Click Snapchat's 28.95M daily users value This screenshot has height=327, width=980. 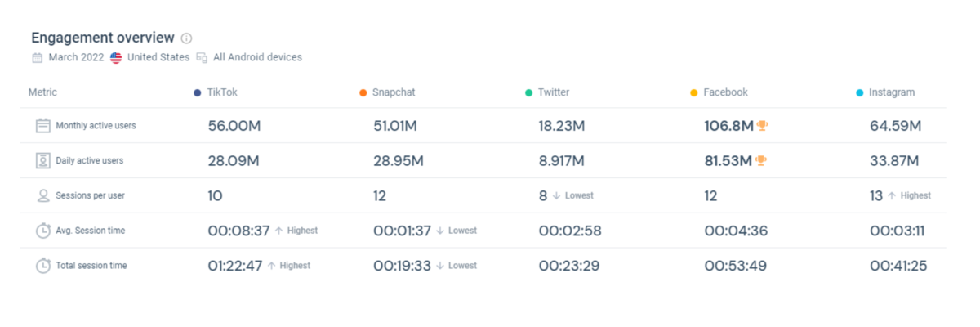tap(399, 161)
